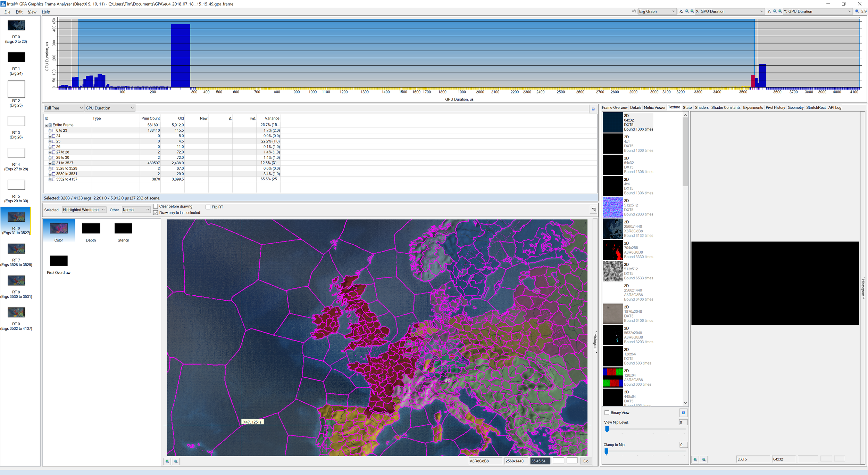
Task: Zoom in on the render target view
Action: (x=167, y=461)
